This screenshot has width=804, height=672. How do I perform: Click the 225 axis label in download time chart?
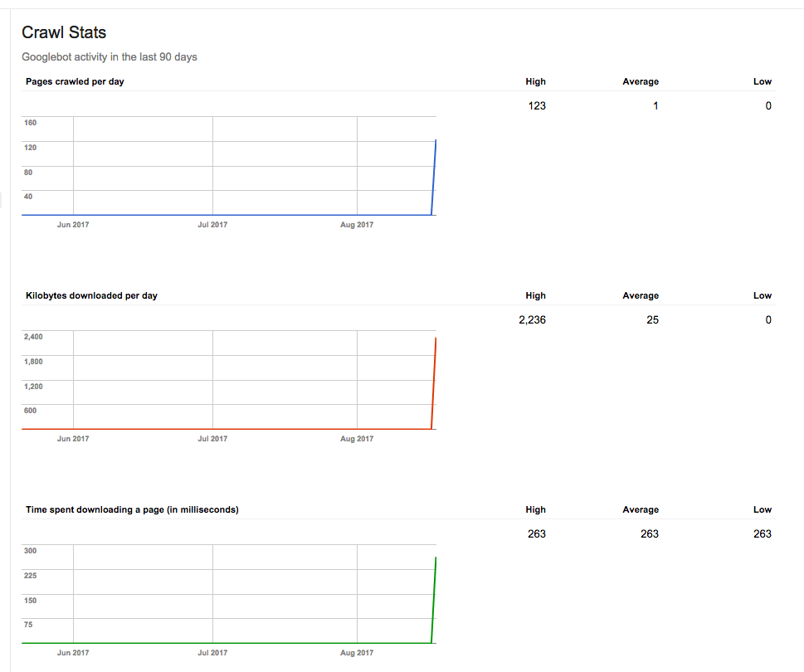click(x=30, y=576)
